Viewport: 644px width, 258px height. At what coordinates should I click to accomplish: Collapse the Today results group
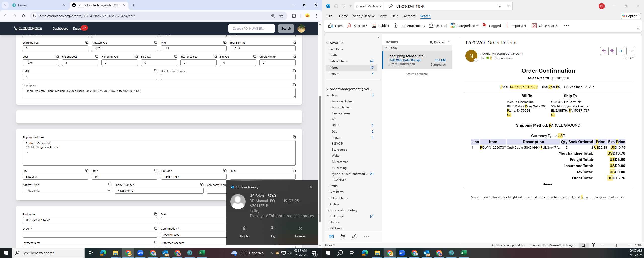[x=386, y=48]
